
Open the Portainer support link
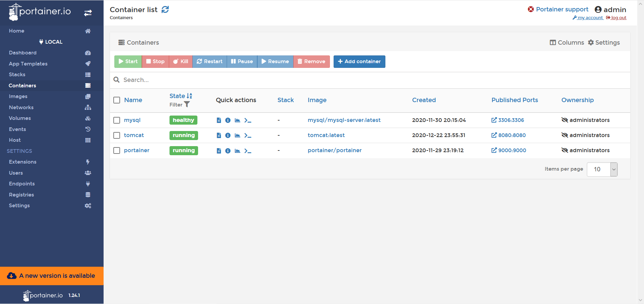(x=558, y=9)
